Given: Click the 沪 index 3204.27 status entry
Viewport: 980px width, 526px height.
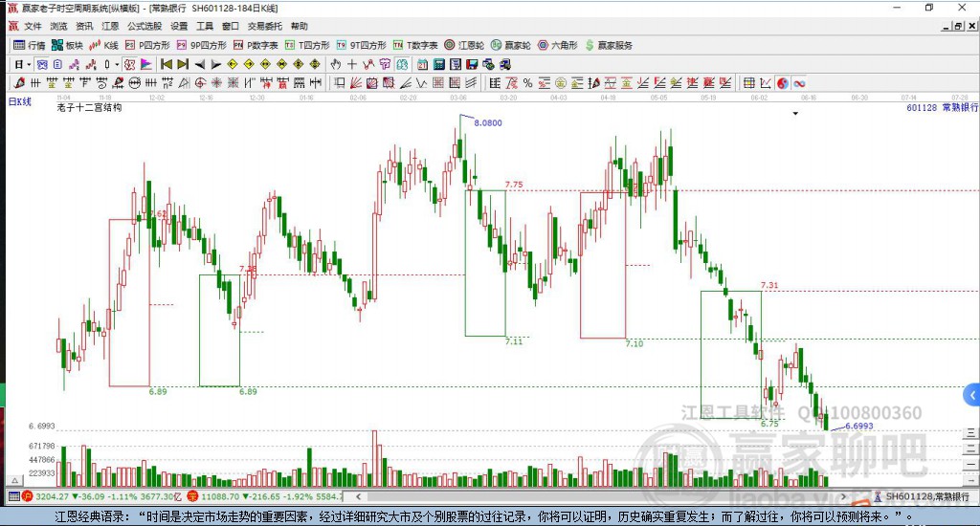Looking at the screenshot, I should point(101,496).
